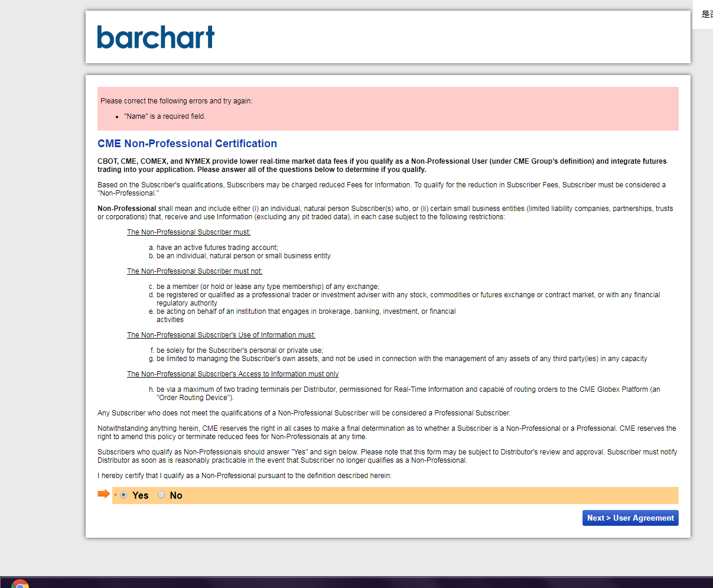Click "Subscriber's Use of Information must:" heading

point(222,335)
